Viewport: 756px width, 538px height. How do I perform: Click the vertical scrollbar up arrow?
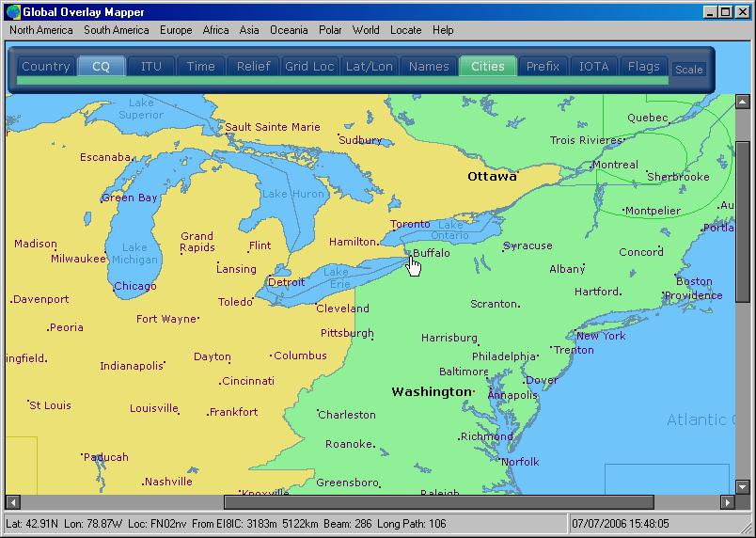pyautogui.click(x=742, y=102)
